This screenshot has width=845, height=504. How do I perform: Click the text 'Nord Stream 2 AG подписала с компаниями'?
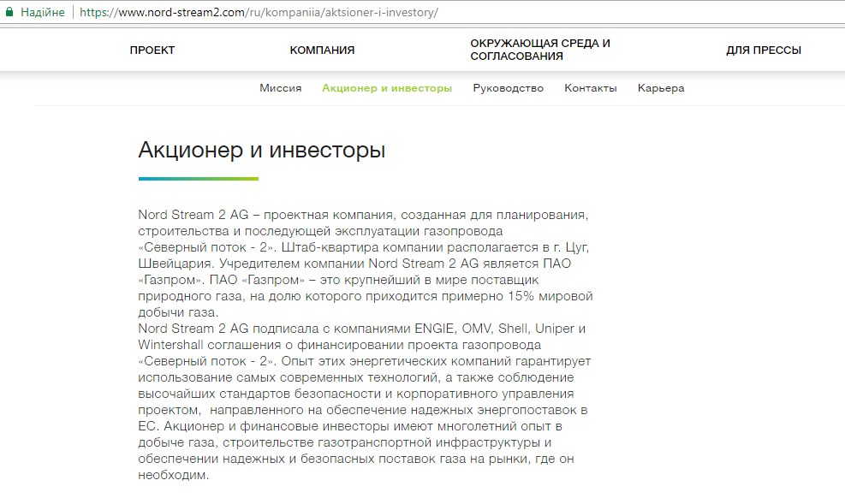(x=274, y=329)
